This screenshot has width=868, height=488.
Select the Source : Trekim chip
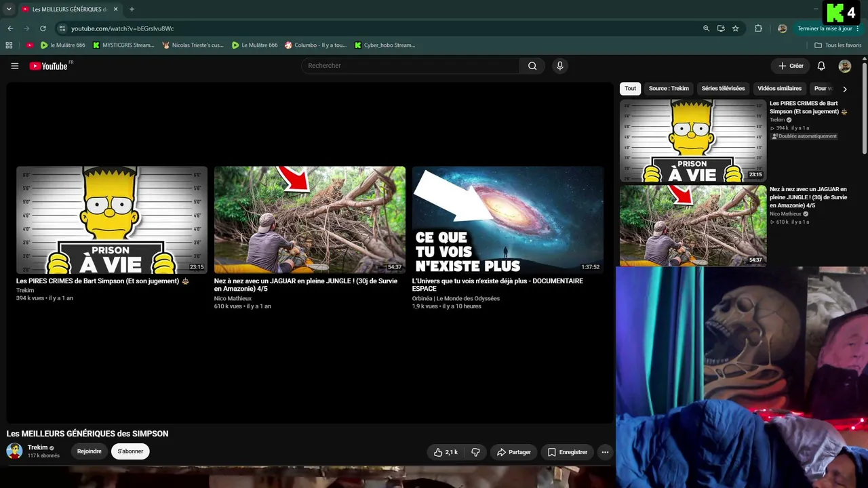669,88
